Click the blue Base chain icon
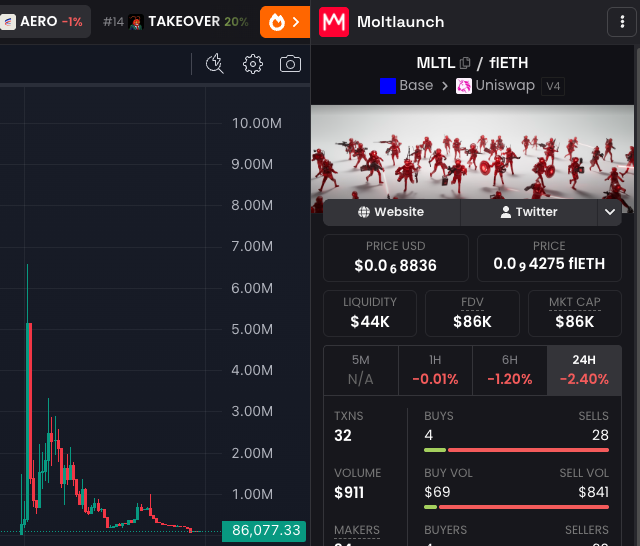 coord(388,86)
